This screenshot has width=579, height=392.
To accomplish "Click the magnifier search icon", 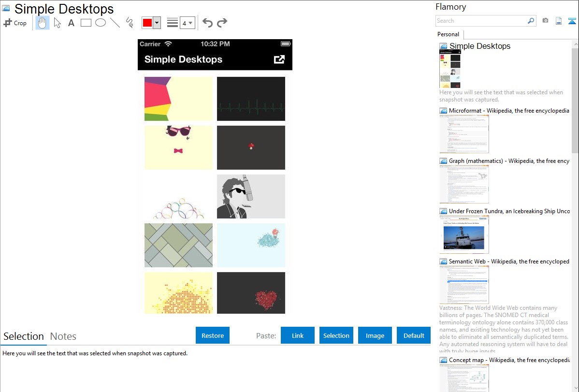I will [x=531, y=21].
